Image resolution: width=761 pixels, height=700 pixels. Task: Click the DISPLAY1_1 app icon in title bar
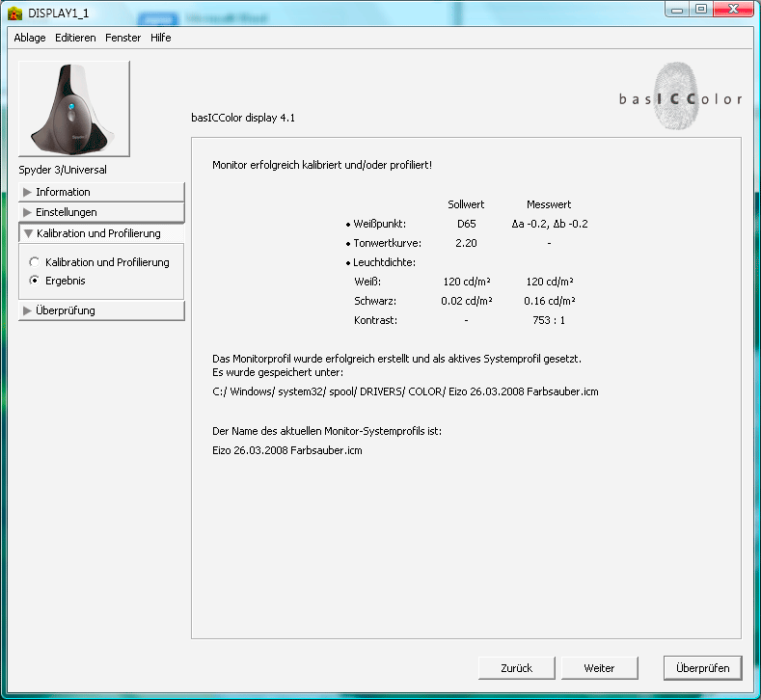click(14, 11)
